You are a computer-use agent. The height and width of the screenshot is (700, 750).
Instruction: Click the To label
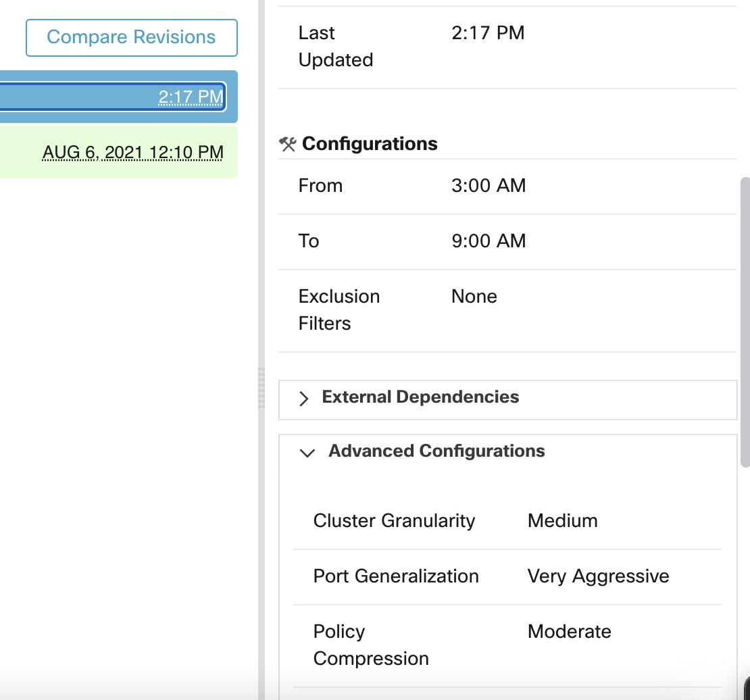tap(309, 241)
